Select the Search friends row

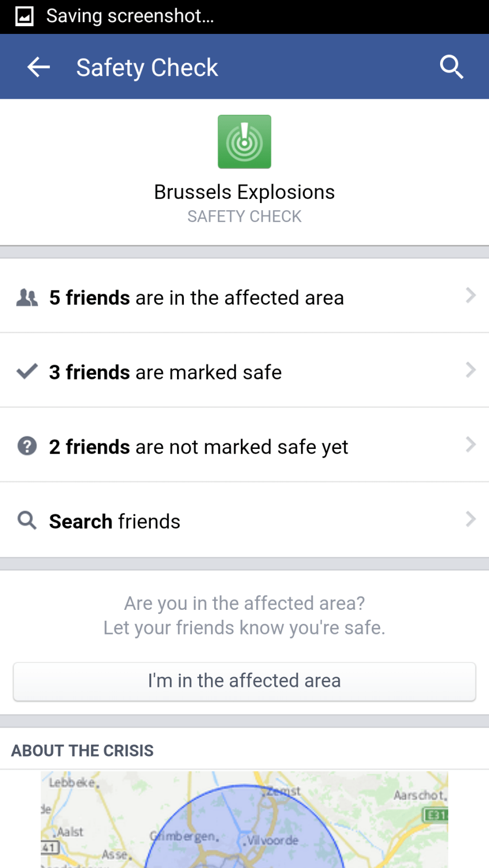coord(115,521)
